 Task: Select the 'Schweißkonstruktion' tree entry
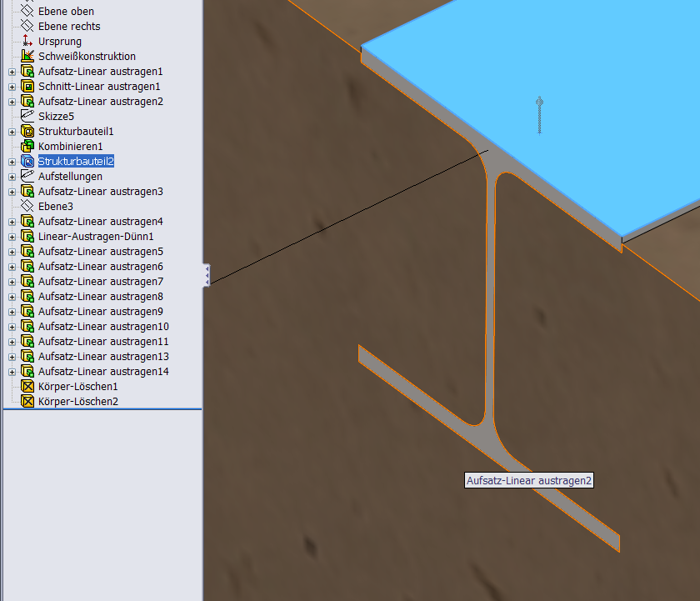(x=87, y=56)
